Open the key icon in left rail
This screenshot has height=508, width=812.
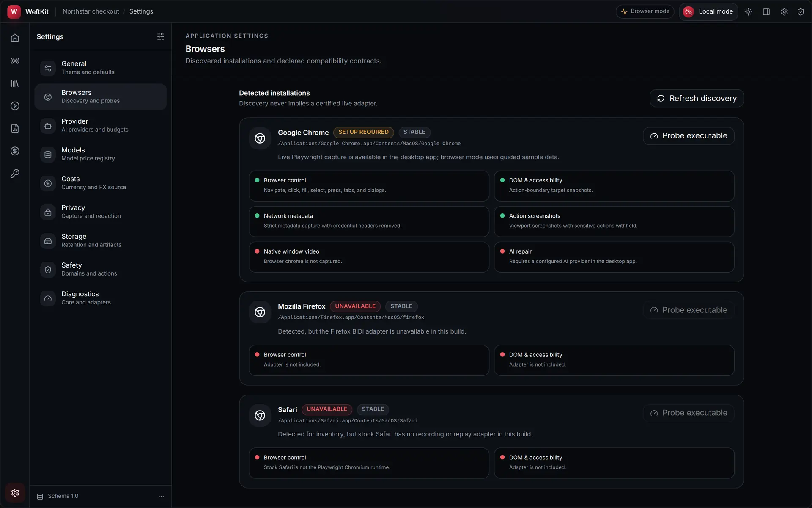[15, 174]
